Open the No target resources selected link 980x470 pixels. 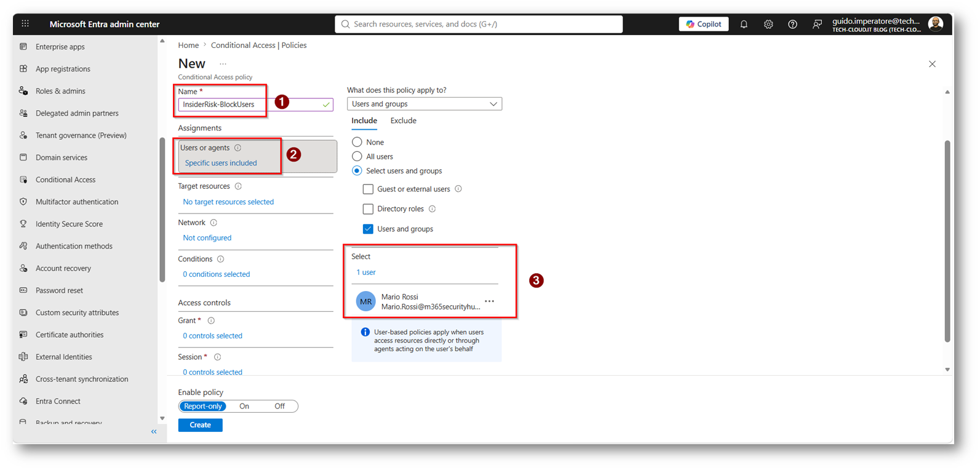(x=228, y=202)
